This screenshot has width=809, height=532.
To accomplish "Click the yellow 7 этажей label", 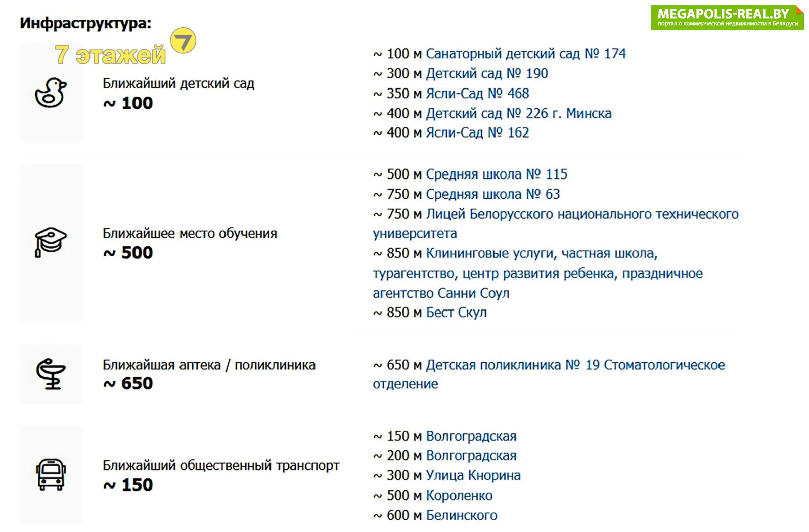I will point(110,55).
